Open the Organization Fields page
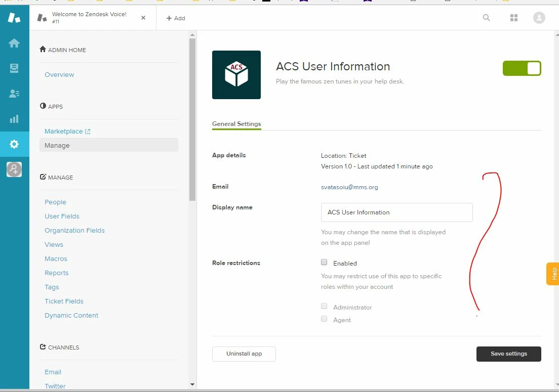Viewport: 559px width, 392px height. 74,231
